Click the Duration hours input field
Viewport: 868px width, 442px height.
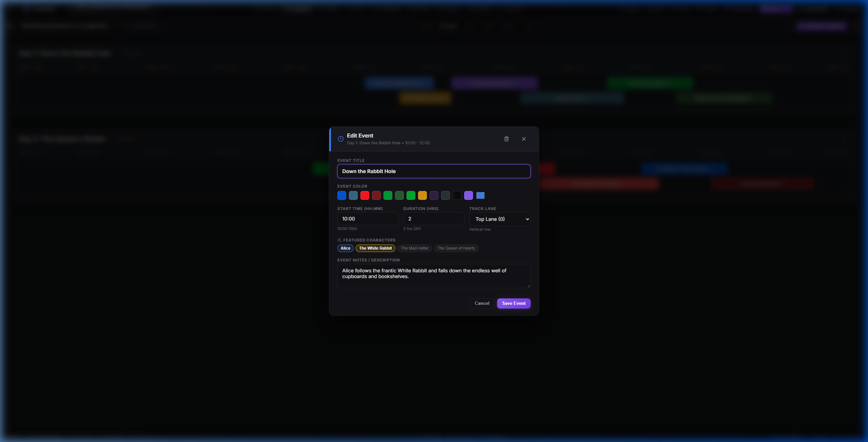click(x=433, y=219)
